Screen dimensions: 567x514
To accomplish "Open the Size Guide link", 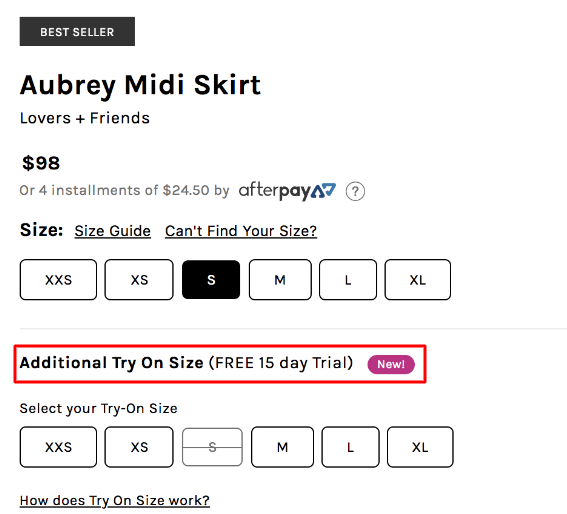I will pyautogui.click(x=112, y=231).
